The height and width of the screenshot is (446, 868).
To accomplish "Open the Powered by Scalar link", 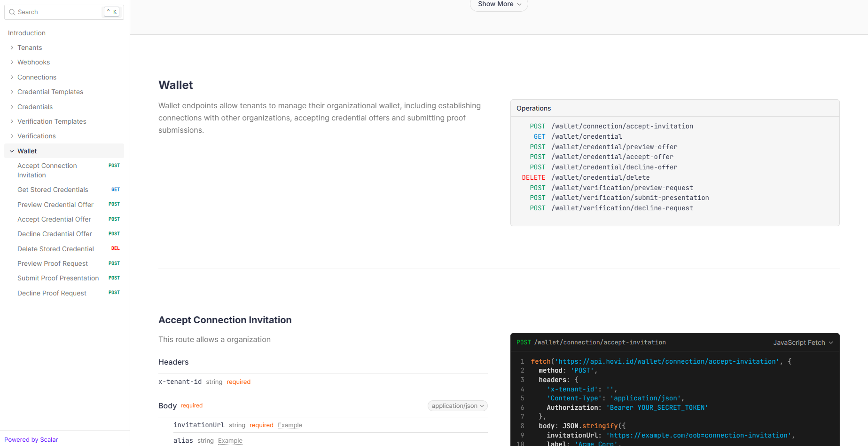I will point(31,439).
